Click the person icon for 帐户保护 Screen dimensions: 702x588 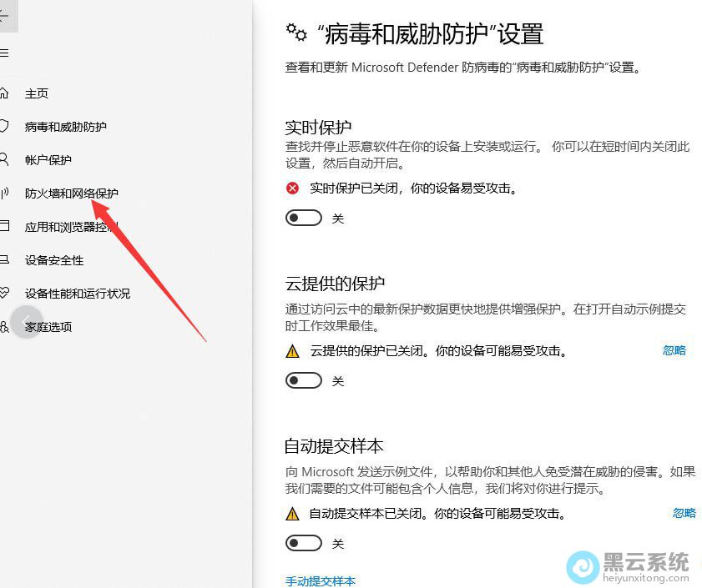(x=4, y=159)
